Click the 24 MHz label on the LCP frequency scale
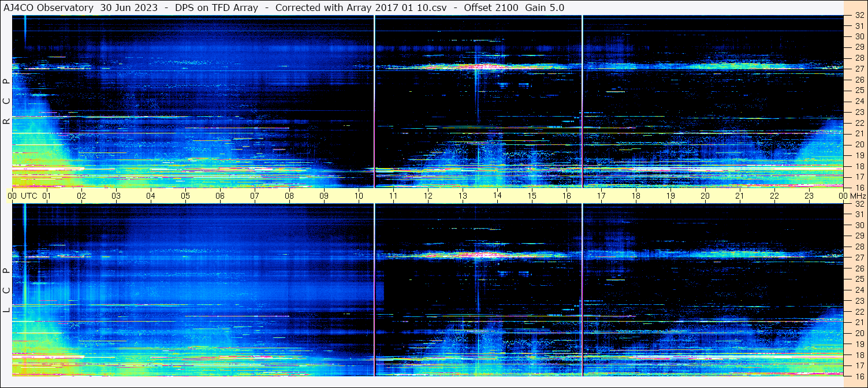868x388 pixels. [x=859, y=290]
